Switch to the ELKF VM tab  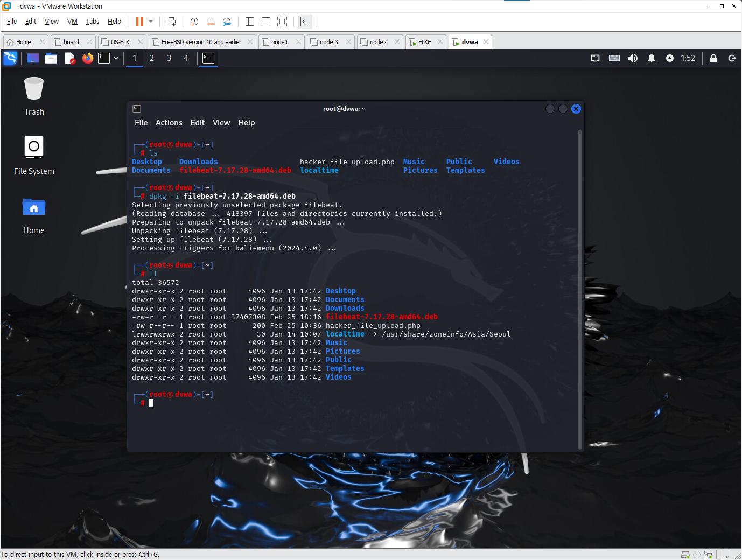pyautogui.click(x=424, y=42)
